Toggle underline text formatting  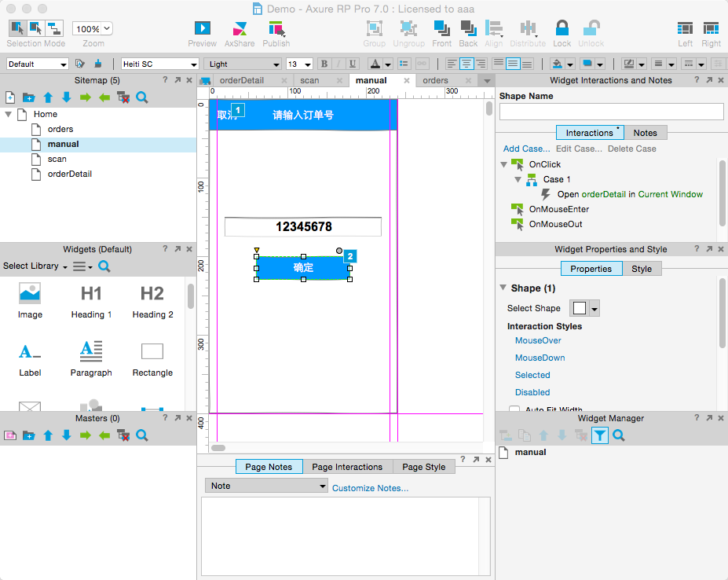(353, 64)
